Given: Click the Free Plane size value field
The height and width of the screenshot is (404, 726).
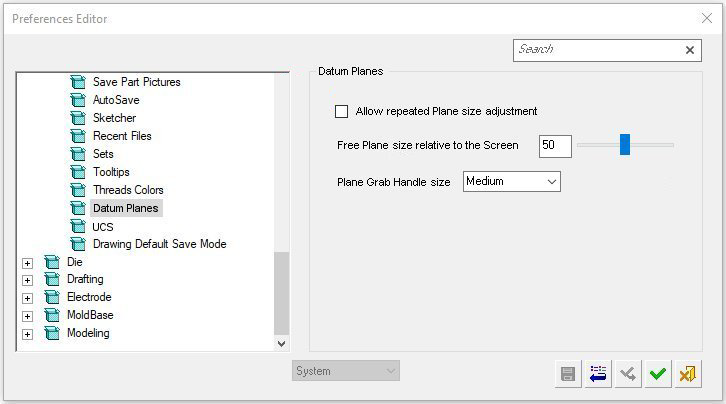Looking at the screenshot, I should point(554,146).
